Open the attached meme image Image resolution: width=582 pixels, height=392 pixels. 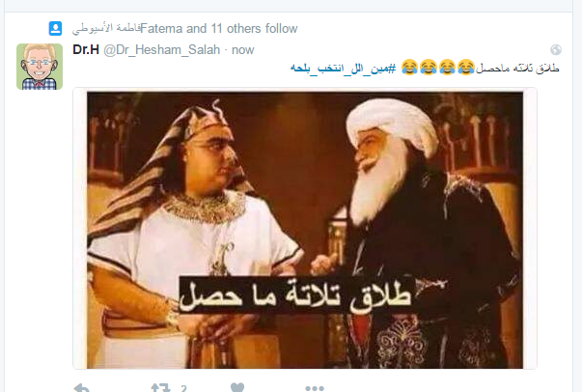click(305, 229)
